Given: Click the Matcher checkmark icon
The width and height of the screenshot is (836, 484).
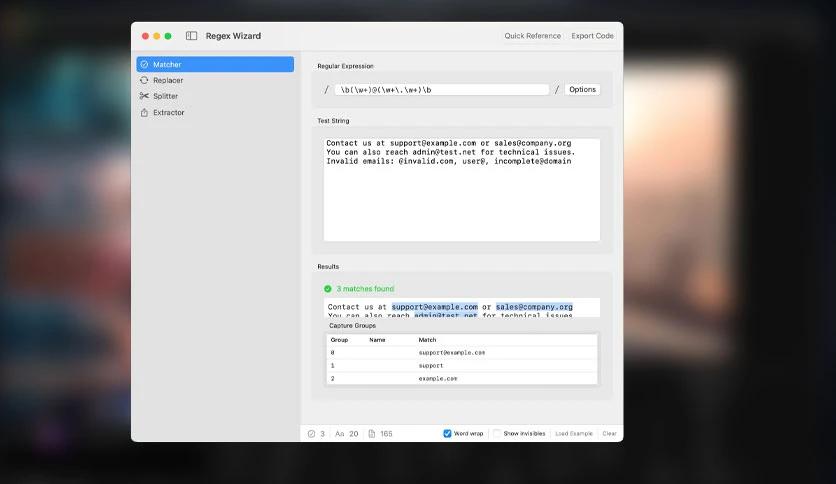Looking at the screenshot, I should [144, 64].
